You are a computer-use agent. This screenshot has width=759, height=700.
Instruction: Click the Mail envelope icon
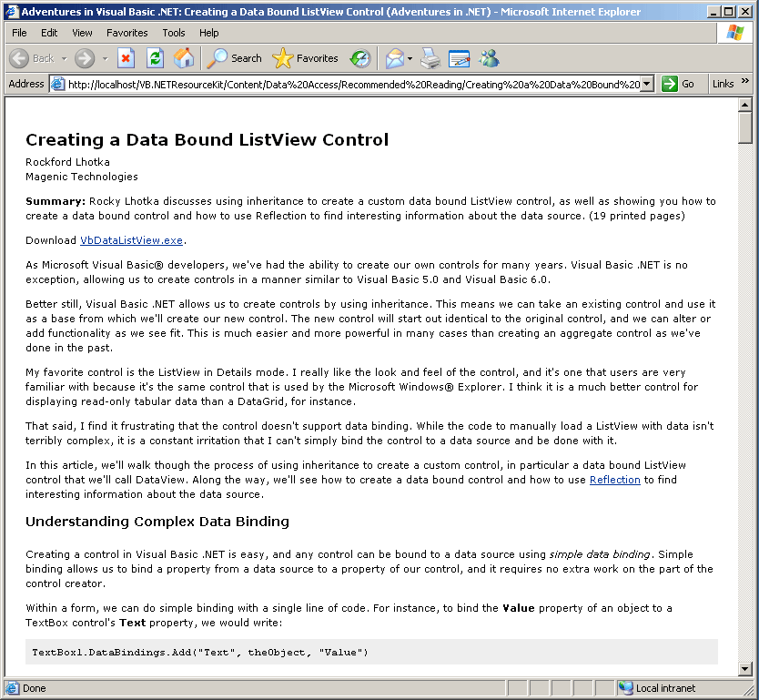394,58
